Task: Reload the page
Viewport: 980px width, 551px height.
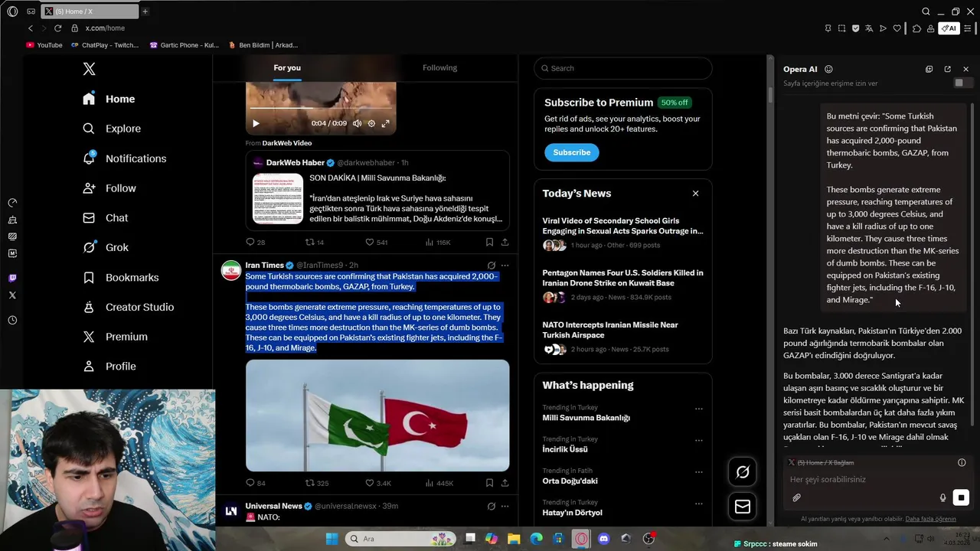Action: 57,28
